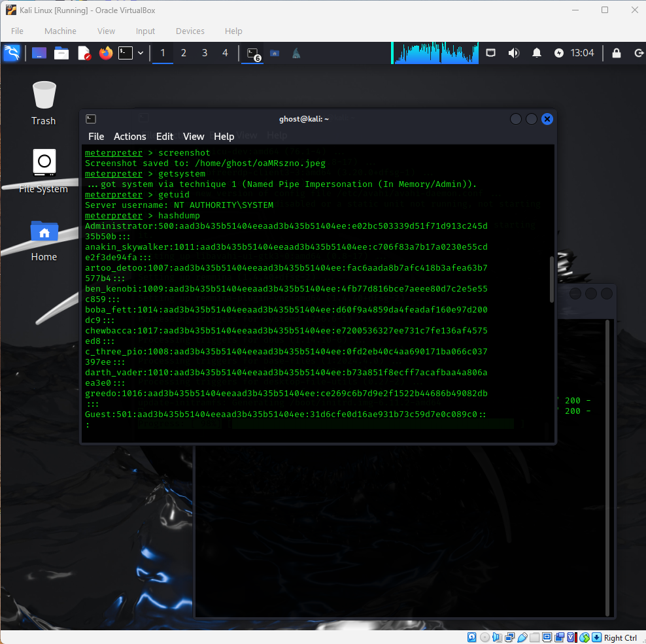Viewport: 646px width, 644px height.
Task: Switch to workspace 3
Action: tap(205, 53)
